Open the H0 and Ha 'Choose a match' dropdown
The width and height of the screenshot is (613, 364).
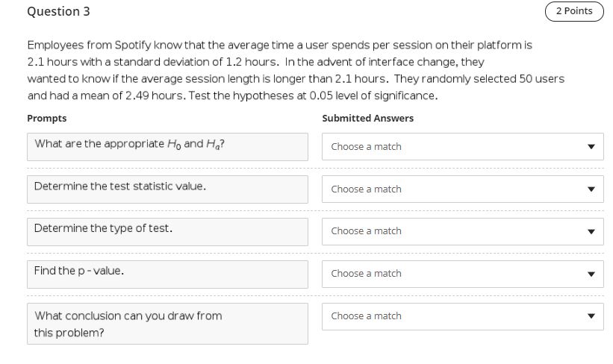(x=462, y=147)
